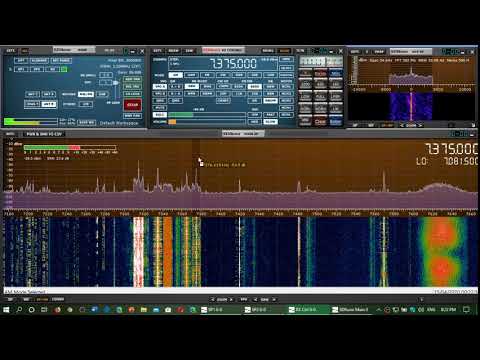Set AGC to MED

click(255, 122)
